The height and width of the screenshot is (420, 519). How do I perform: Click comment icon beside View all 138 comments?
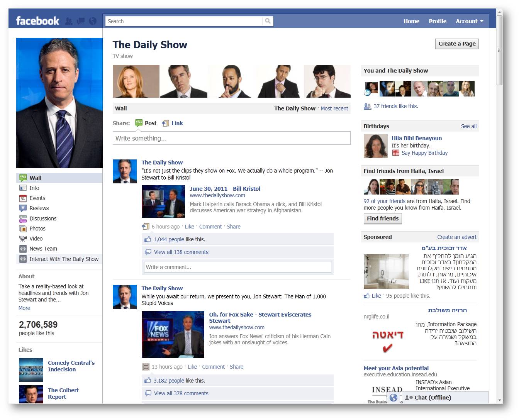coord(148,252)
